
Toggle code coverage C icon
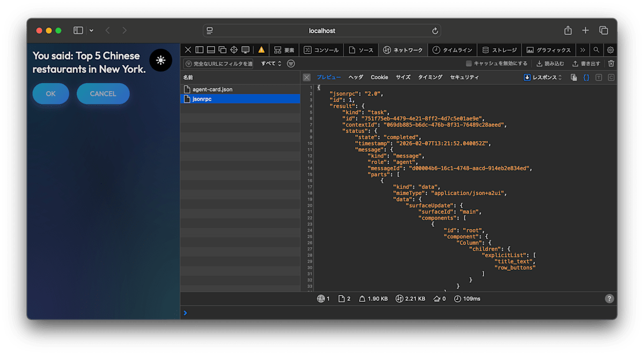coord(611,78)
